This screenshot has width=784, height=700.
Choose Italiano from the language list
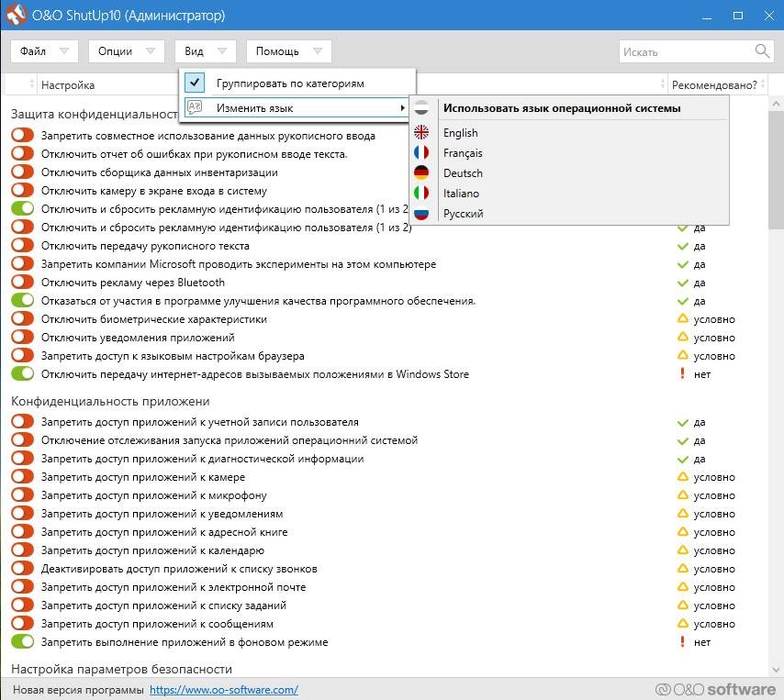point(461,194)
